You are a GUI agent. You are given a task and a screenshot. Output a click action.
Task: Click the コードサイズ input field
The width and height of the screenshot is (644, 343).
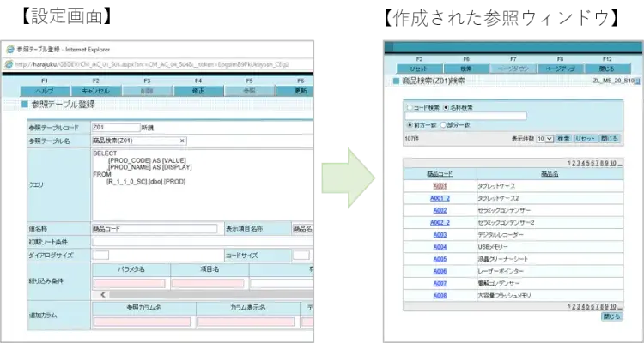point(301,256)
